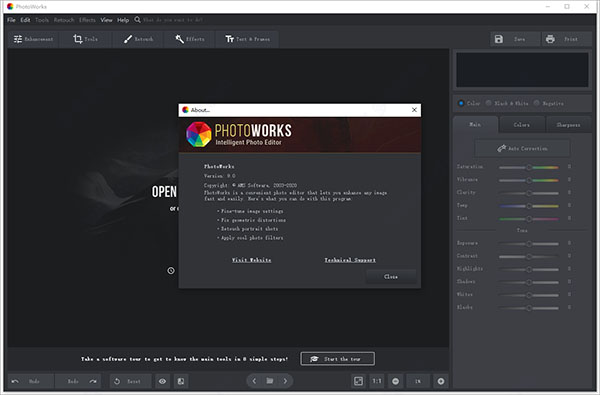Click the Close button in About dialog
The image size is (600, 395).
(391, 276)
